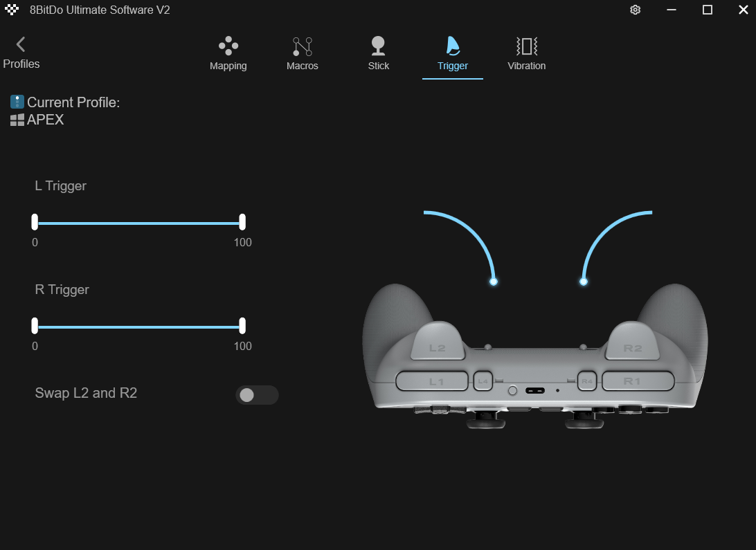The height and width of the screenshot is (550, 756).
Task: Open the Vibration tab icon
Action: point(526,46)
